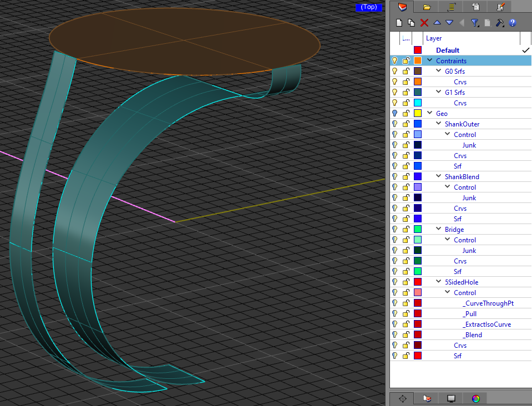Image resolution: width=532 pixels, height=406 pixels.
Task: Collapse the 5SidedHole layer group
Action: pos(439,282)
